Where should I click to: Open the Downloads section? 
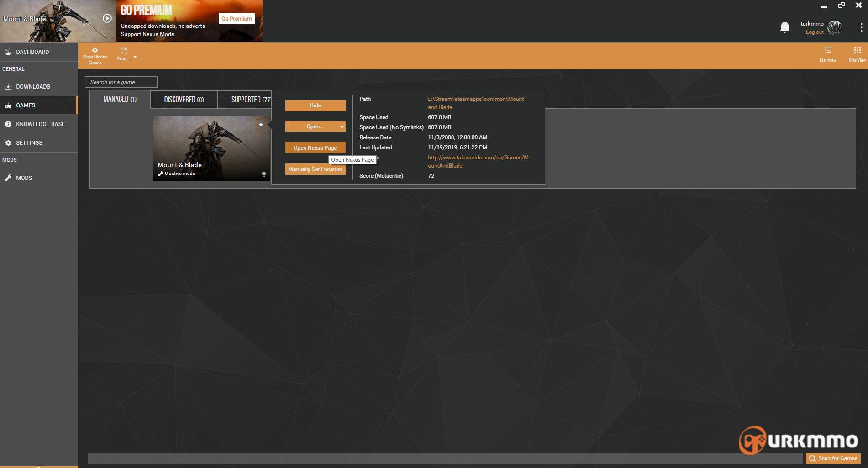tap(39, 87)
